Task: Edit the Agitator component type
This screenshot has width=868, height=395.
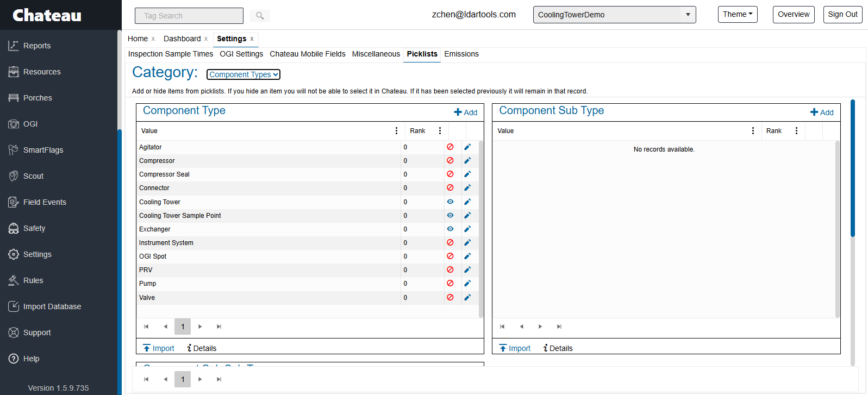Action: coord(467,147)
